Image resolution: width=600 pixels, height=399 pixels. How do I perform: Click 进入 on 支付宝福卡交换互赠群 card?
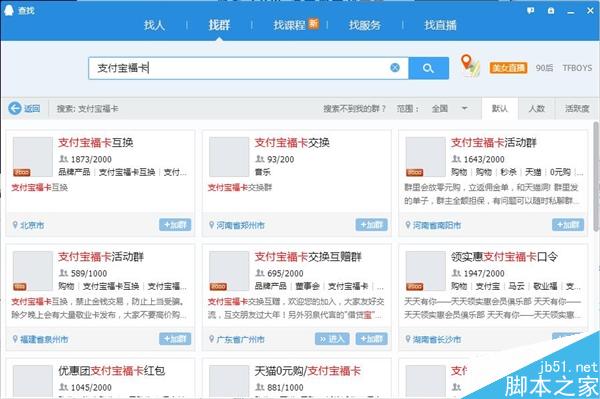point(332,339)
